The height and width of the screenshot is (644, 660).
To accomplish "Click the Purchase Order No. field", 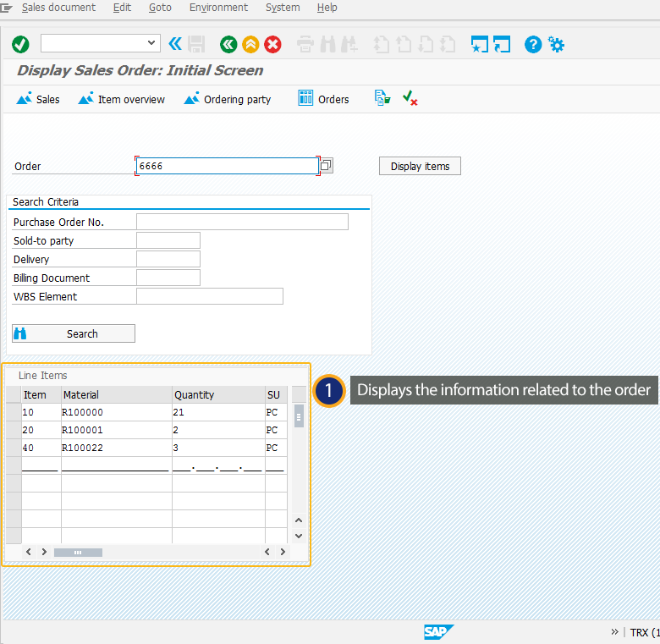I will point(242,222).
